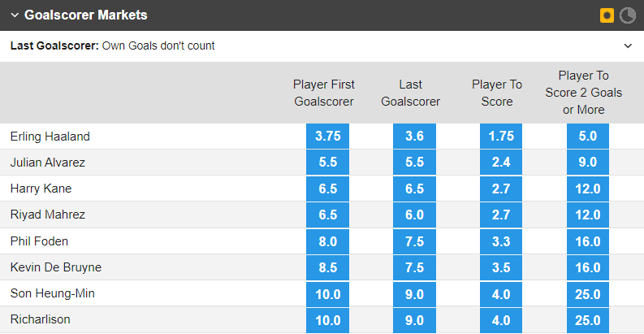Pick Son Heung-Min 2 goals or more 25.0
The width and height of the screenshot is (644, 334).
(588, 293)
